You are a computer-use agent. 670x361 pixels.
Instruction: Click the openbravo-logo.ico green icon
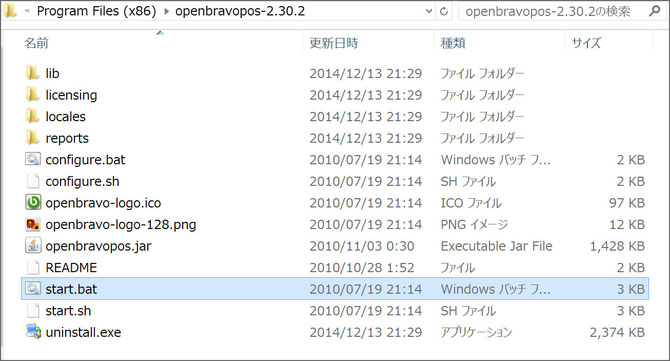(33, 203)
